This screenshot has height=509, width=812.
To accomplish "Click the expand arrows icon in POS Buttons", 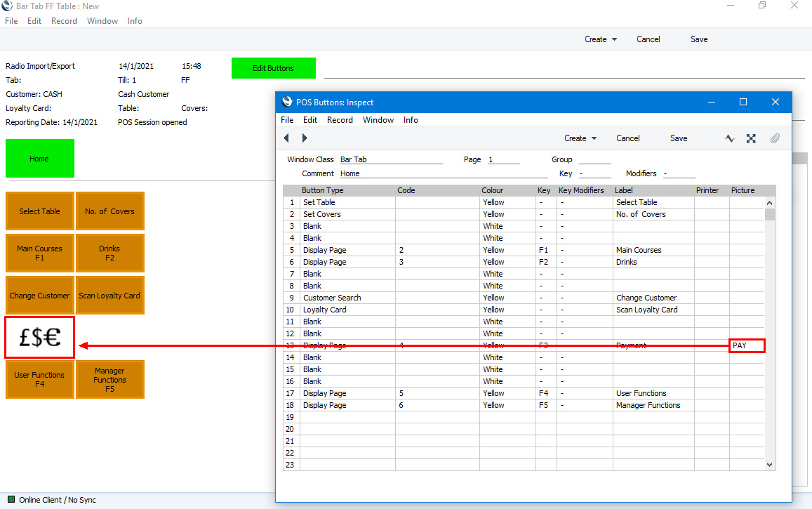I will pyautogui.click(x=751, y=138).
